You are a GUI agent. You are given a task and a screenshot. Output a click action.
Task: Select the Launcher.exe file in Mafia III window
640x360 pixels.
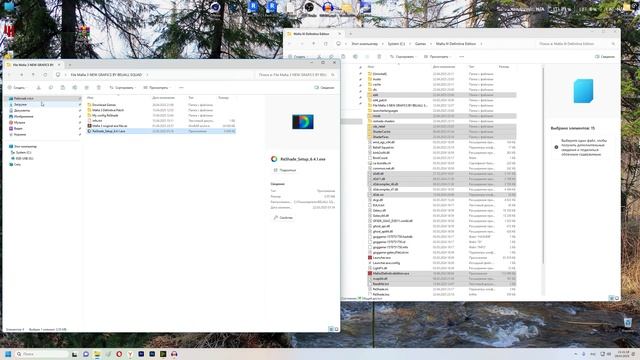442,258
